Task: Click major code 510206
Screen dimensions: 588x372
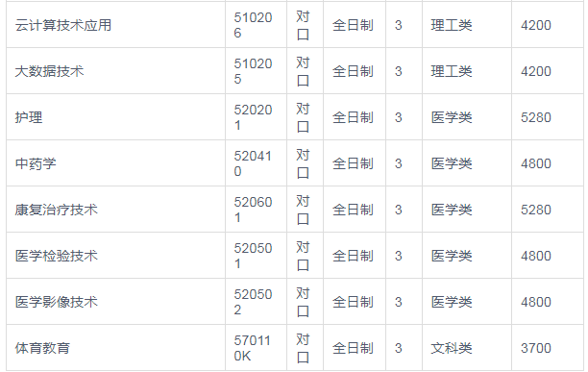Action: 253,25
